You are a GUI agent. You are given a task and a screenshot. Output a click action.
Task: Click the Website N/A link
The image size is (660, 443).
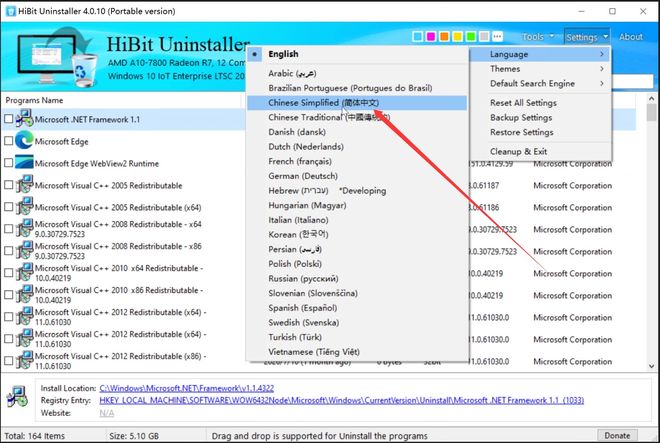[x=106, y=413]
